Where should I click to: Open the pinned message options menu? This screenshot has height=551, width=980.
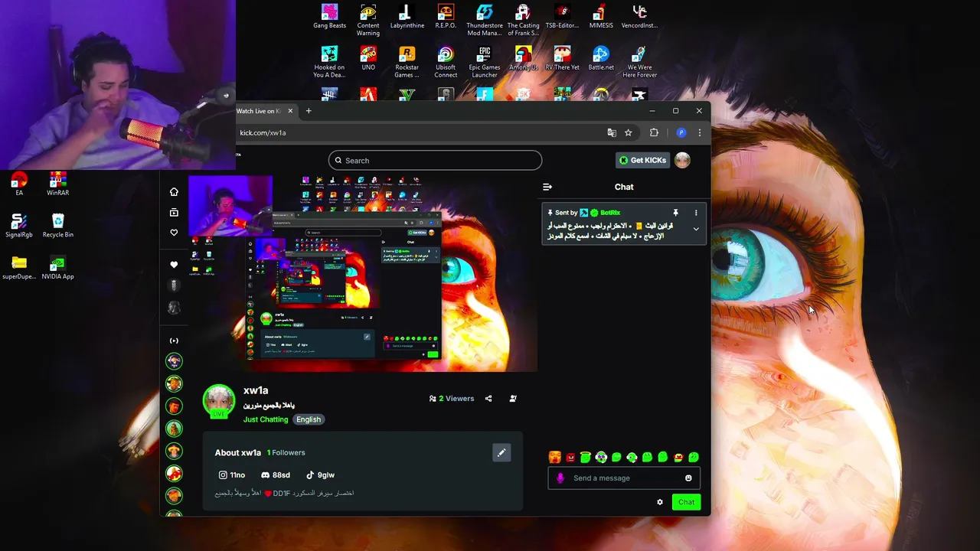click(696, 213)
